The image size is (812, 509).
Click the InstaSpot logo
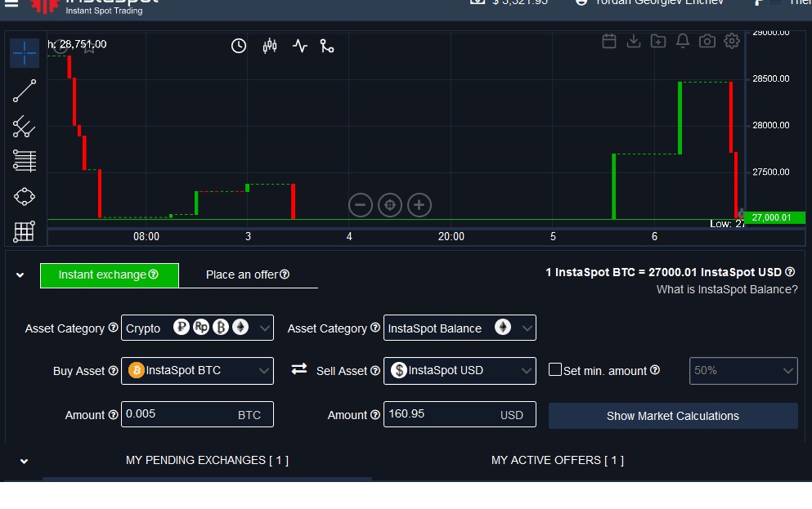[93, 7]
